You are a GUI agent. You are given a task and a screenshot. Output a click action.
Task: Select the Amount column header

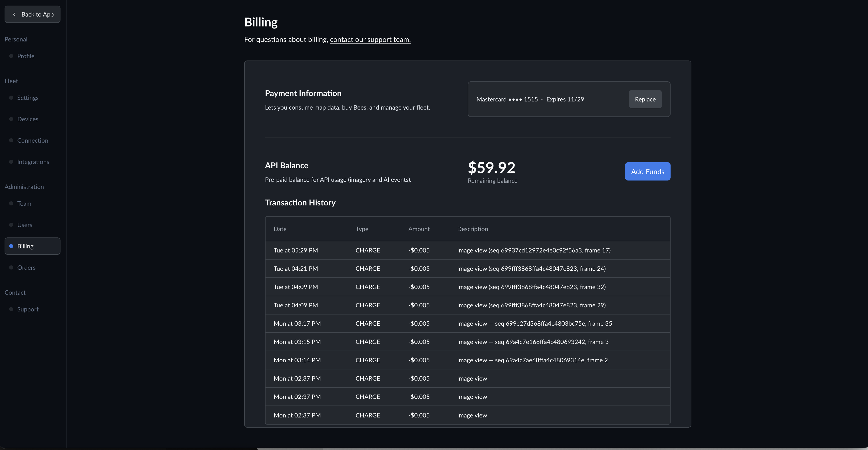pyautogui.click(x=418, y=229)
